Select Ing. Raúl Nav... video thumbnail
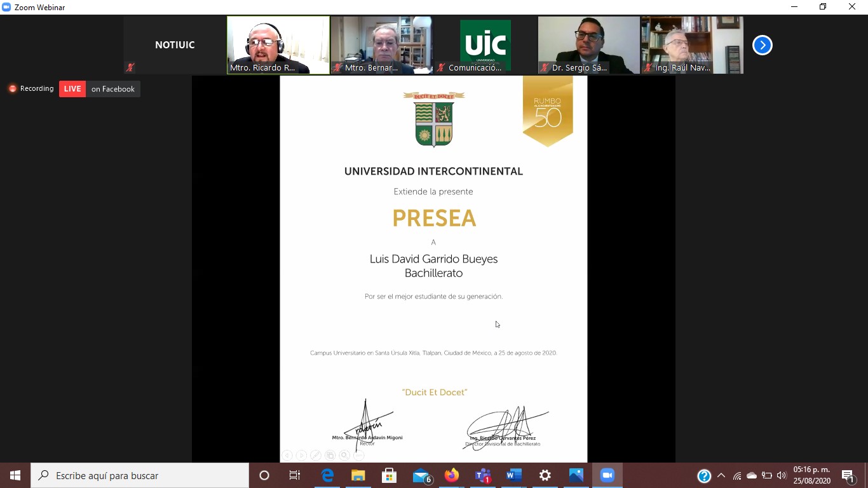Viewport: 868px width, 488px height. click(692, 45)
